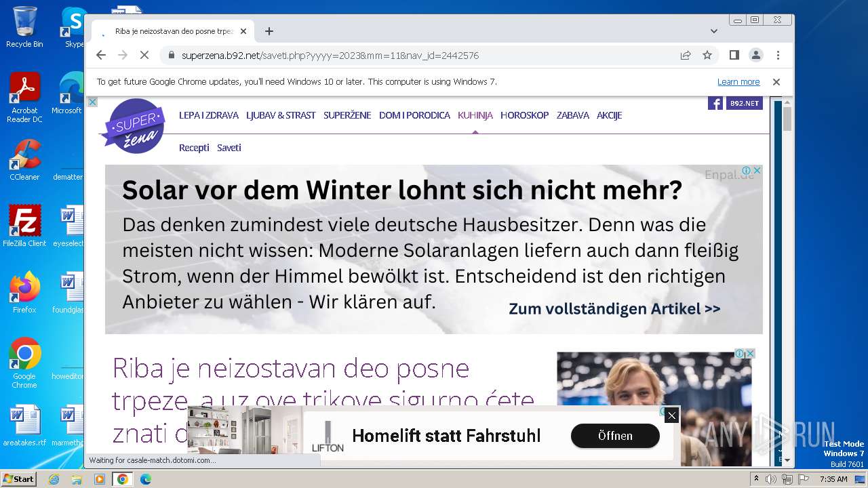868x488 pixels.
Task: Go to the Recepti submenu
Action: coord(194,148)
